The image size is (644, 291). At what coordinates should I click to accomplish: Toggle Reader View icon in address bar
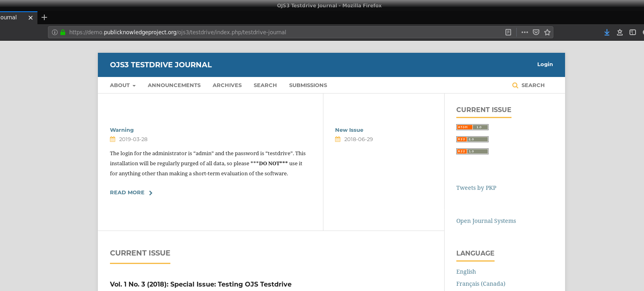[x=508, y=32]
